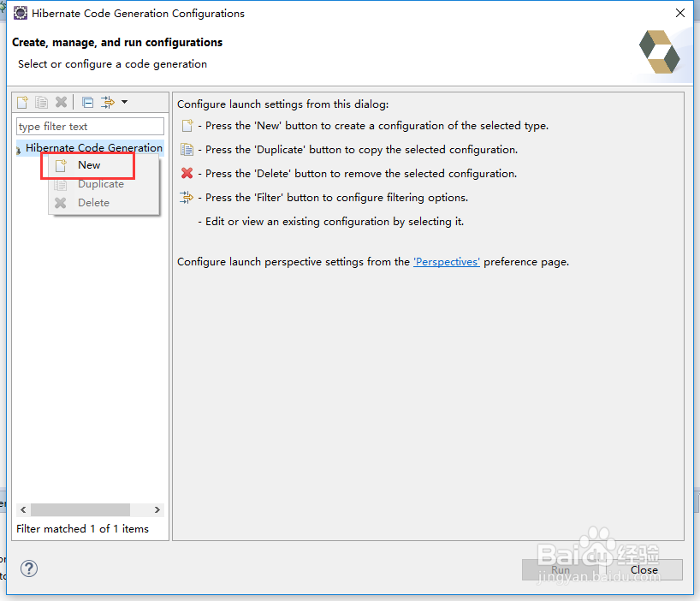Open the Help question mark icon

29,568
